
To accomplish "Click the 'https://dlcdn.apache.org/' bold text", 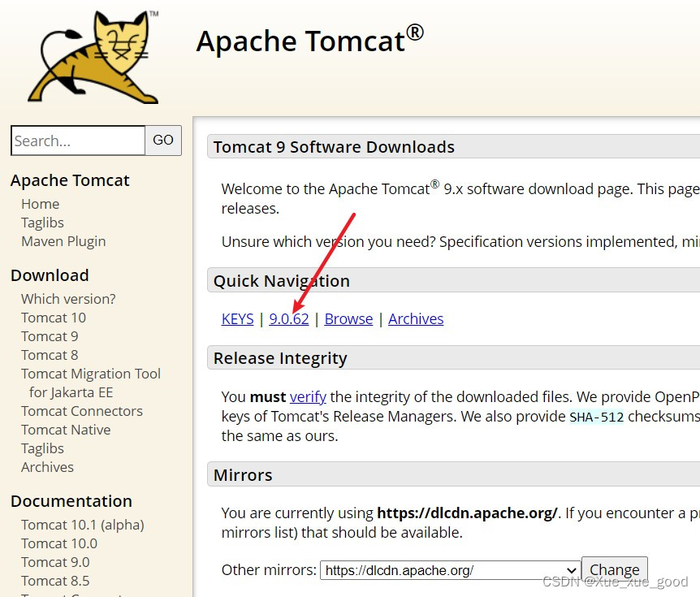I will (x=467, y=513).
